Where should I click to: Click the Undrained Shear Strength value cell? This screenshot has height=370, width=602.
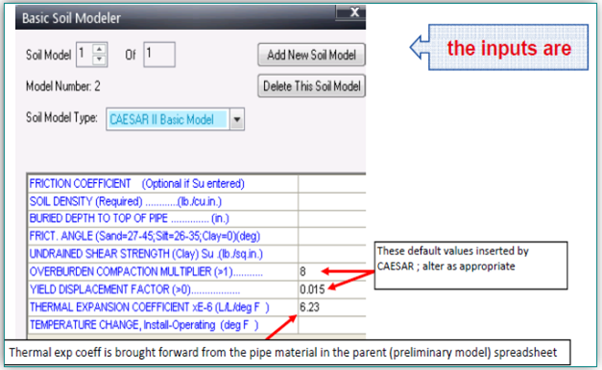click(x=332, y=254)
